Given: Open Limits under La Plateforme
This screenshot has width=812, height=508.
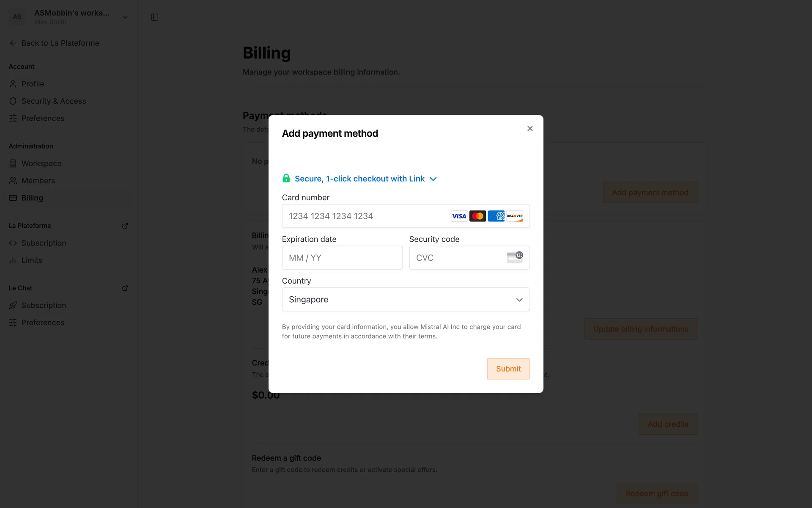Looking at the screenshot, I should coord(32,260).
